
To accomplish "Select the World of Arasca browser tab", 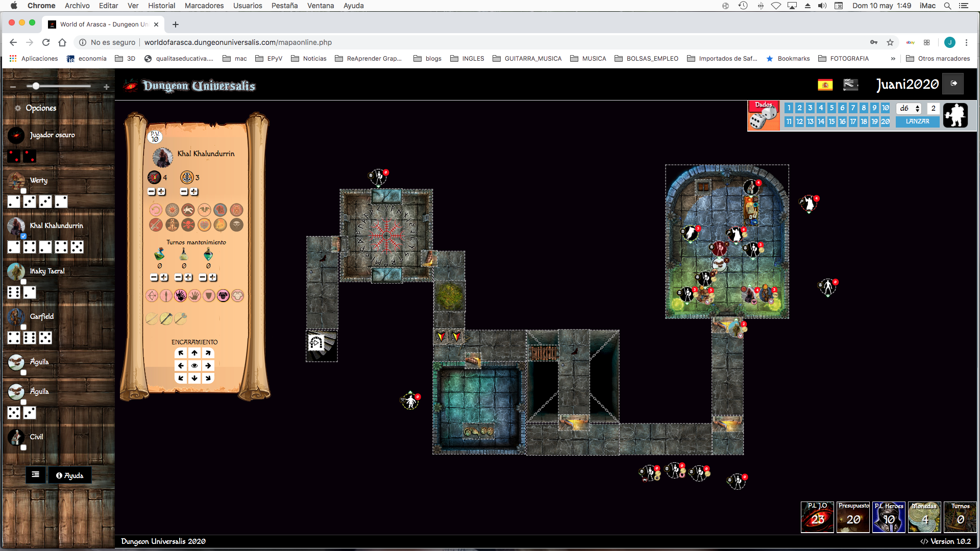I will [104, 24].
